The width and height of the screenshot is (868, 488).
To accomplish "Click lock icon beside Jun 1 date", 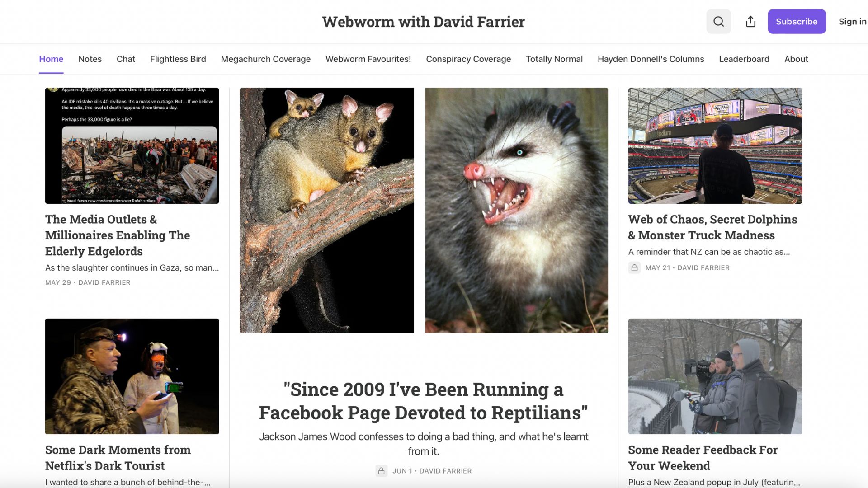I will point(381,471).
